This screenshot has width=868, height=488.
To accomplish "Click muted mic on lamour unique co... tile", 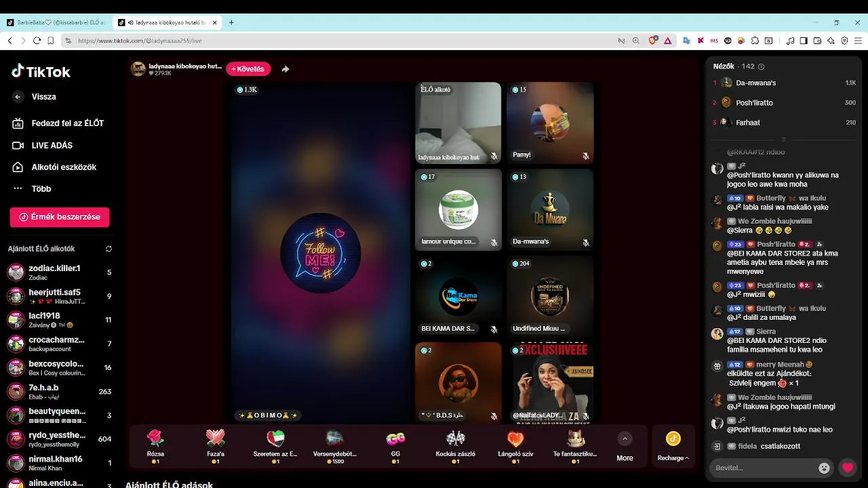I will point(494,243).
